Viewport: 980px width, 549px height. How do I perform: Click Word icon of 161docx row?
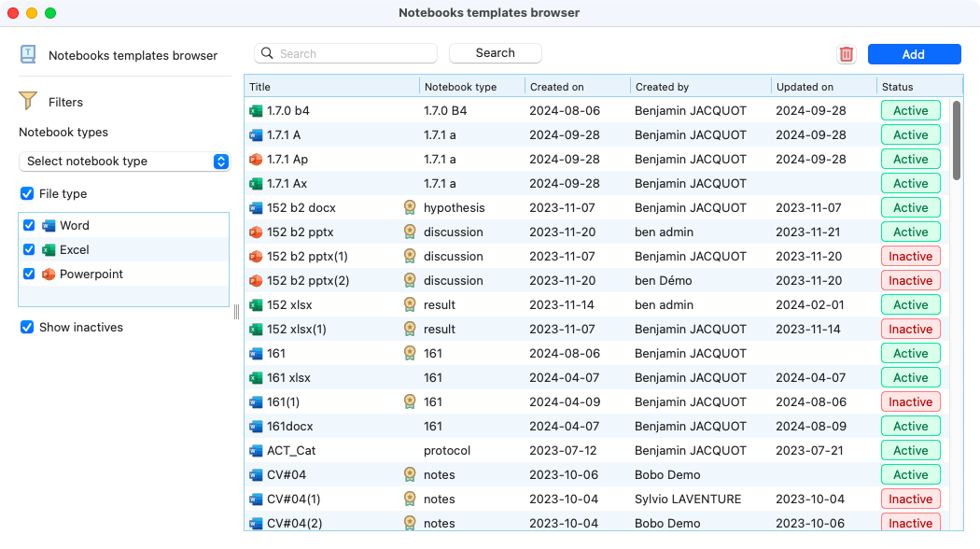coord(256,427)
